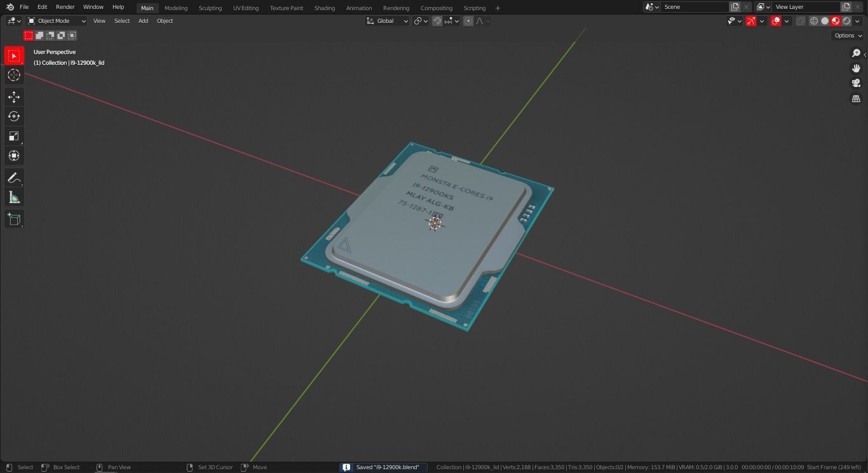The image size is (868, 473).
Task: Click the Zoom view magnifier icon
Action: pyautogui.click(x=856, y=53)
